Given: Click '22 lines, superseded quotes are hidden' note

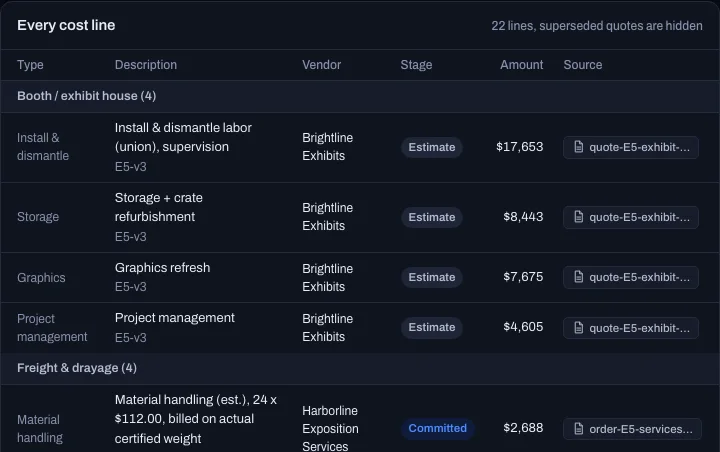Looking at the screenshot, I should (x=596, y=26).
